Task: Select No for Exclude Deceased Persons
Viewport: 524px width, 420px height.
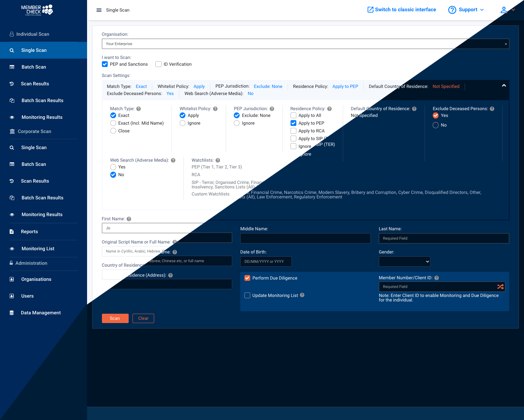Action: point(436,125)
